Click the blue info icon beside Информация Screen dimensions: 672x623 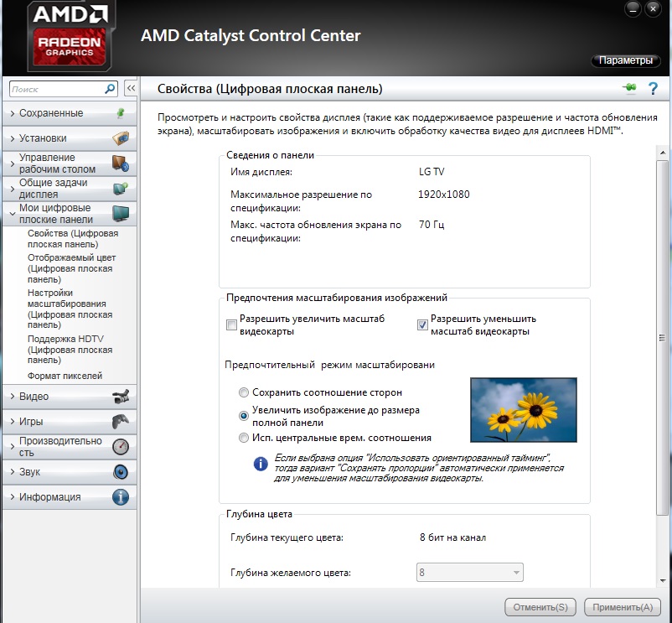(121, 497)
